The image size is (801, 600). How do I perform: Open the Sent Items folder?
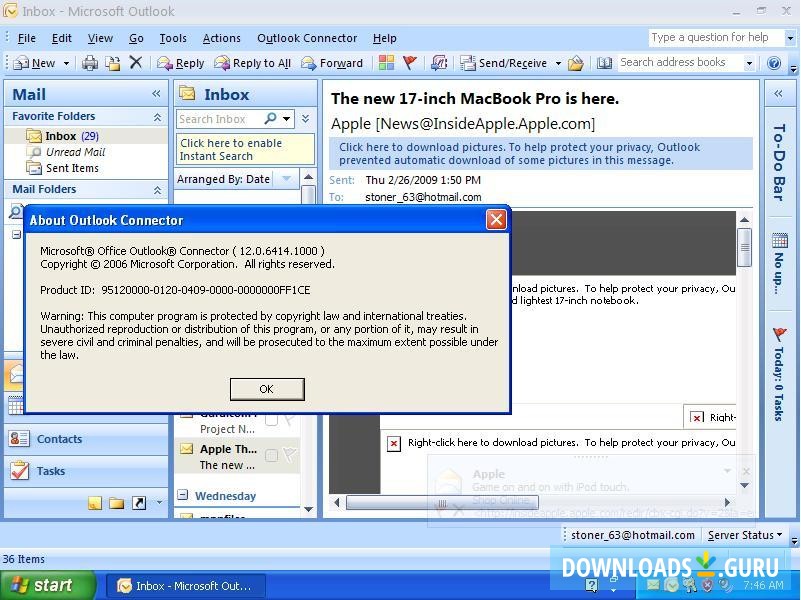click(70, 166)
